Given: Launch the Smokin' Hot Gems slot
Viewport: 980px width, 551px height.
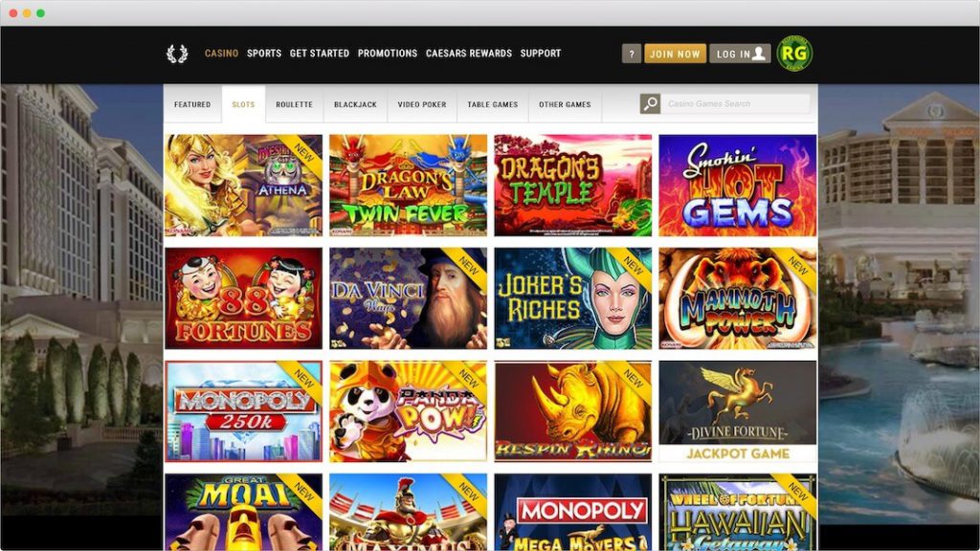Looking at the screenshot, I should click(738, 186).
